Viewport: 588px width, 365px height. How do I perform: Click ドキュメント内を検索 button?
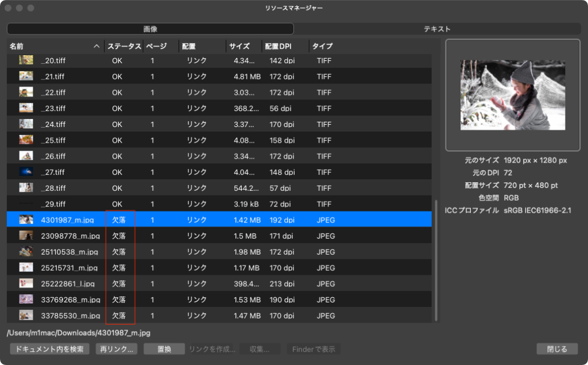click(x=49, y=349)
